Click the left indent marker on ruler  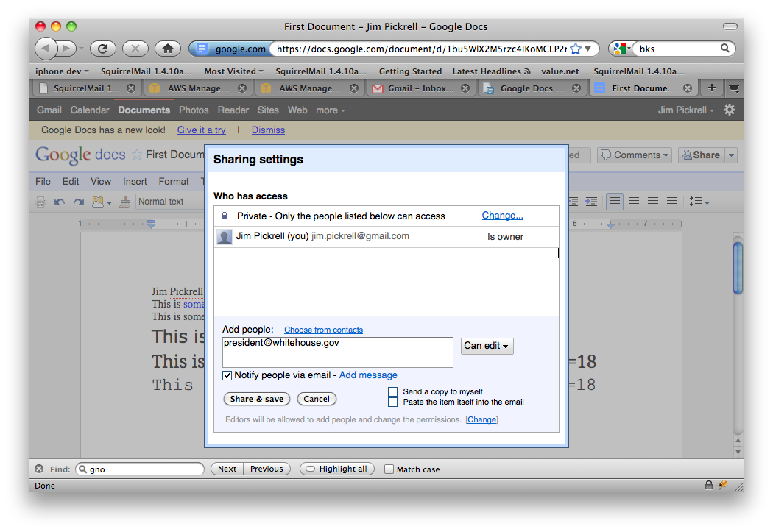[152, 224]
